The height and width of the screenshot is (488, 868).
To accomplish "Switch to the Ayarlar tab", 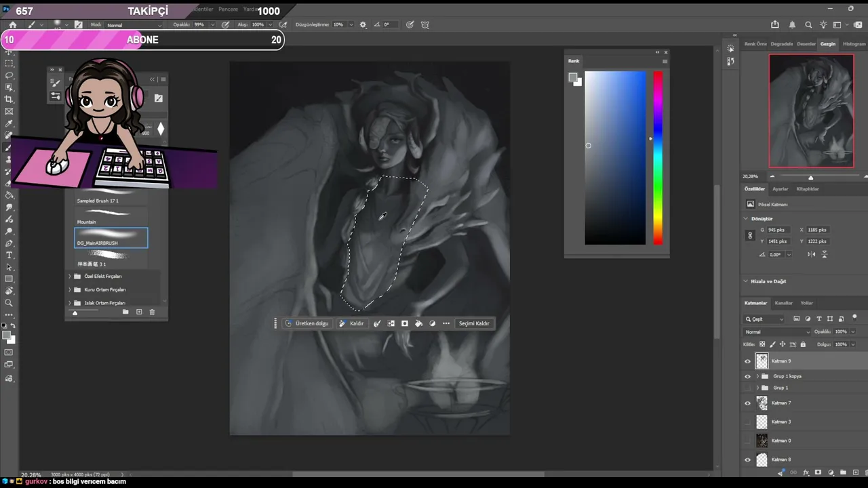I will (x=781, y=189).
